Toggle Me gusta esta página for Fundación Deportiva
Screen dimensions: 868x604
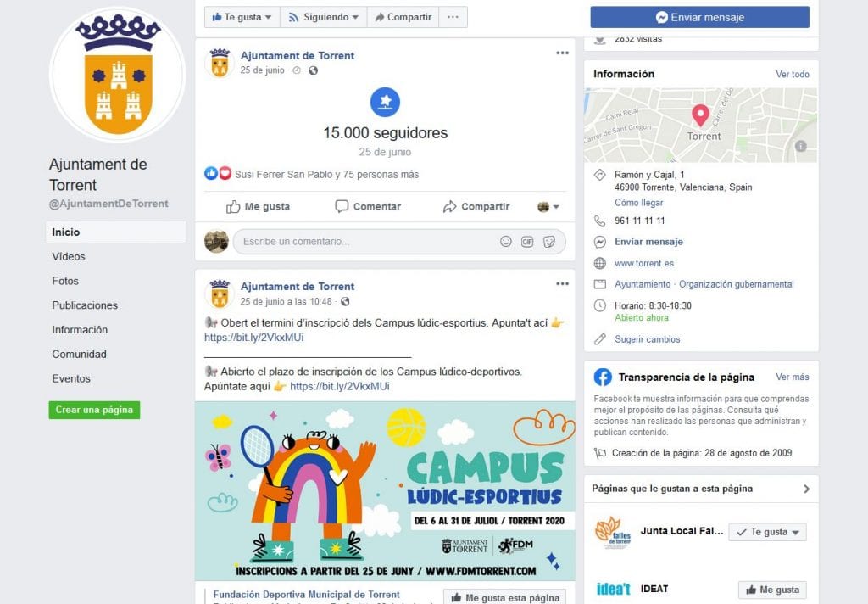(x=504, y=597)
